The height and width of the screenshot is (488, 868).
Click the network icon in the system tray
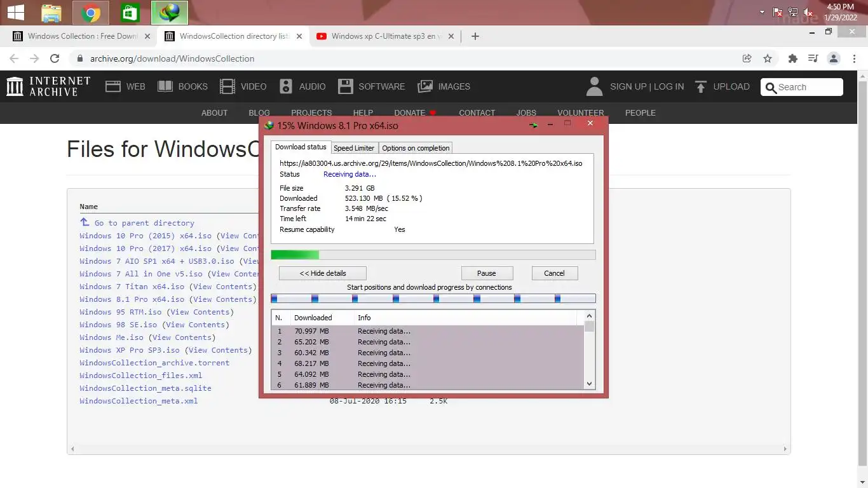pyautogui.click(x=793, y=12)
